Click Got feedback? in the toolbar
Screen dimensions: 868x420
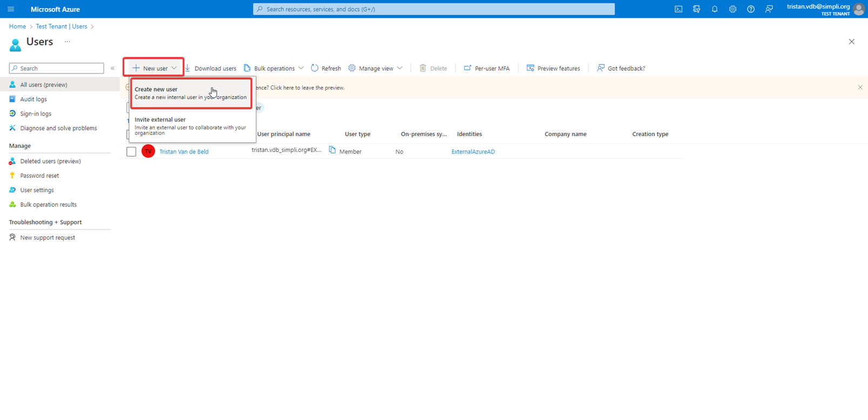point(621,68)
